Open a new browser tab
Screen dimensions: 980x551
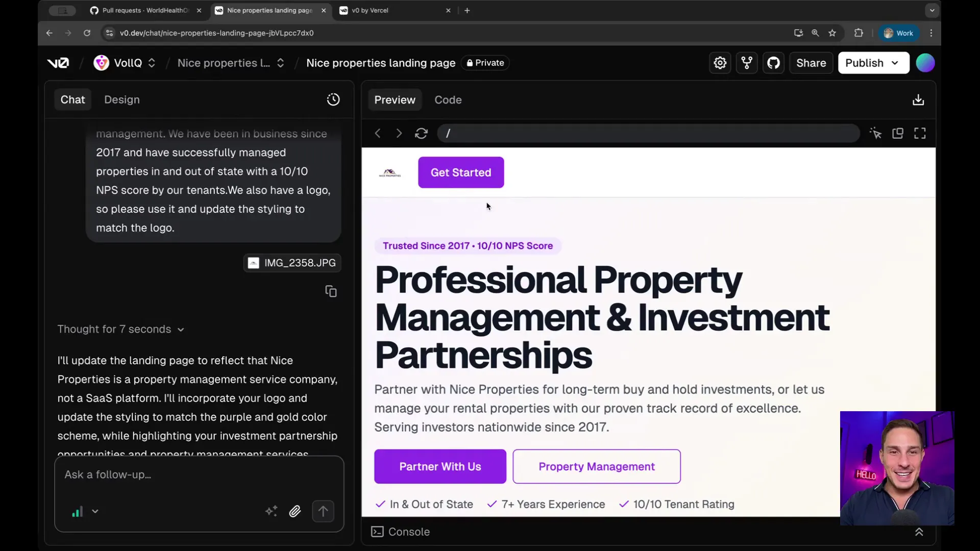pyautogui.click(x=467, y=10)
